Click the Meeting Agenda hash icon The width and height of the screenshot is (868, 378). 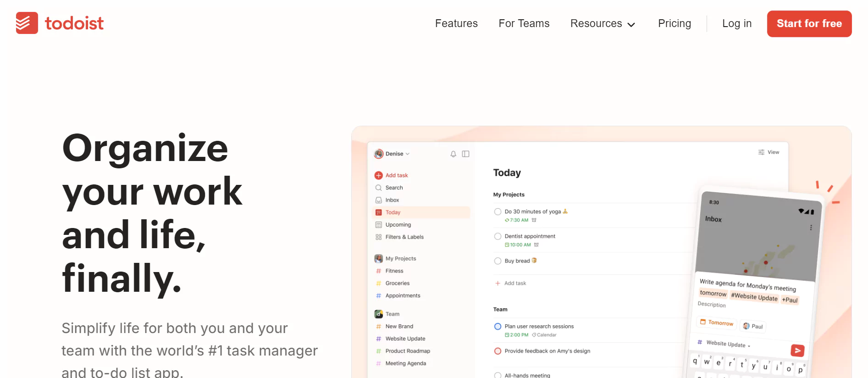point(378,364)
